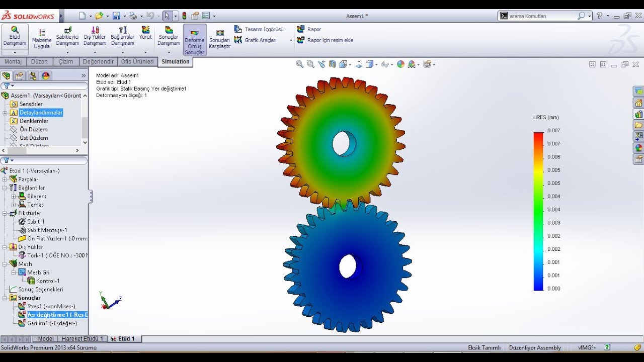Screen dimensions: 644x362
Task: Select the Tork-1 load item
Action: pos(53,256)
